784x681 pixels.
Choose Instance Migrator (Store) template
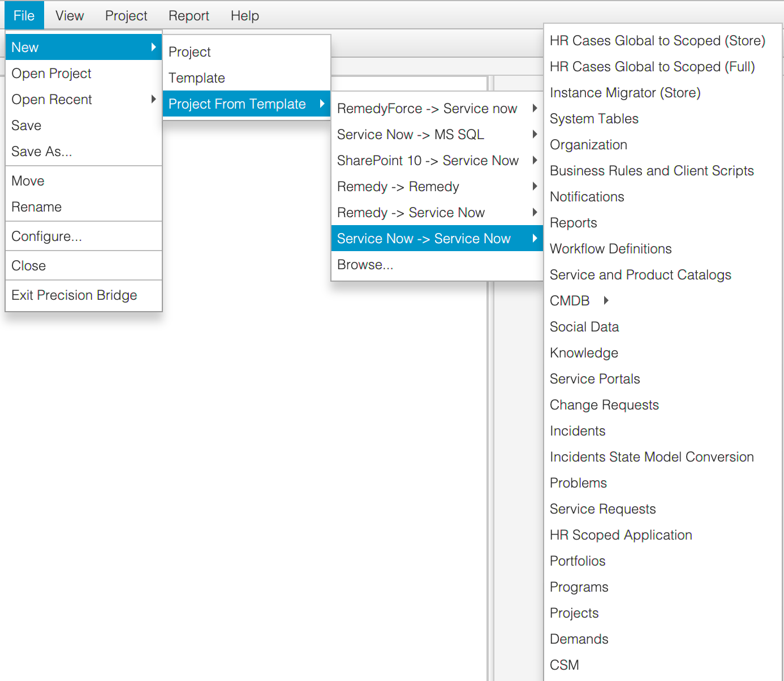click(663, 92)
